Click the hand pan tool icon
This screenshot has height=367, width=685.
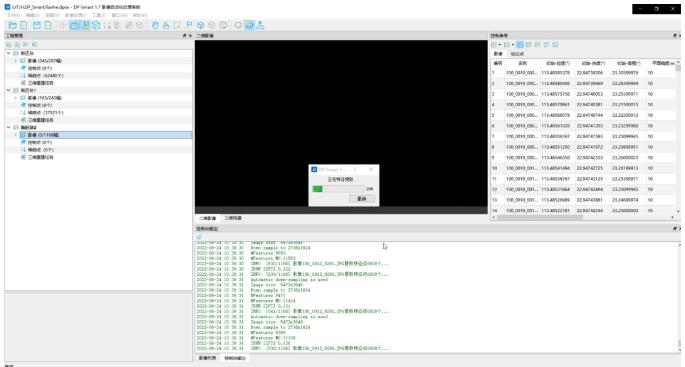tap(155, 25)
